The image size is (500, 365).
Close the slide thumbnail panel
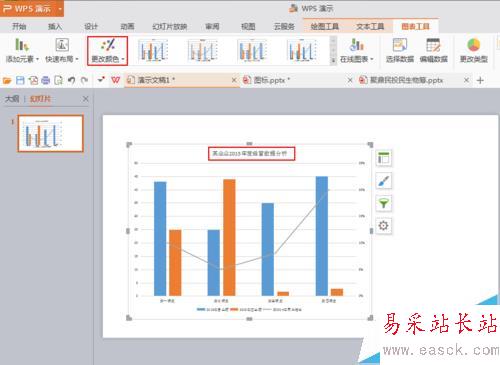86,99
